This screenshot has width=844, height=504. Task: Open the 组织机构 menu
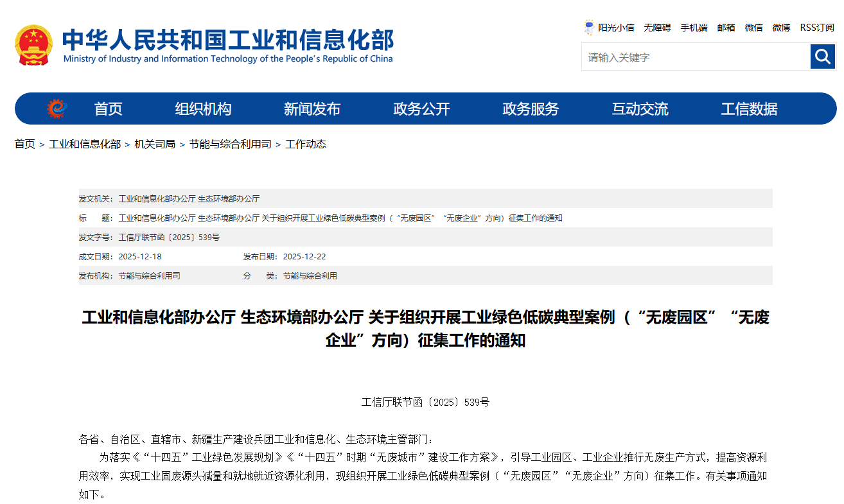pos(203,109)
